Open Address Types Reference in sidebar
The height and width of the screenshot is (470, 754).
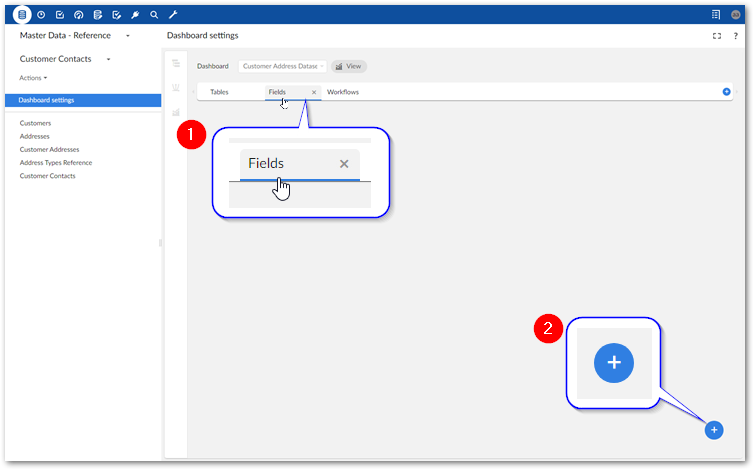(56, 163)
